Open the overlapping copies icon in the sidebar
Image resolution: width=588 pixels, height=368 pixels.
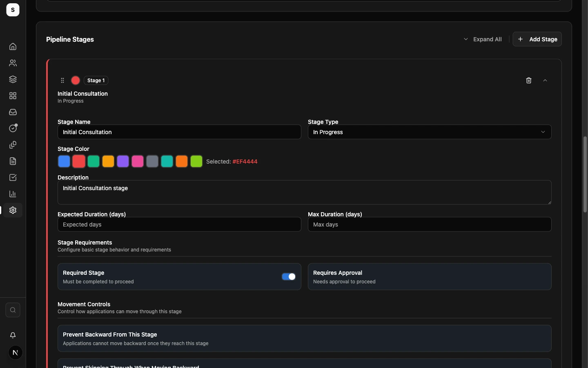click(x=13, y=145)
